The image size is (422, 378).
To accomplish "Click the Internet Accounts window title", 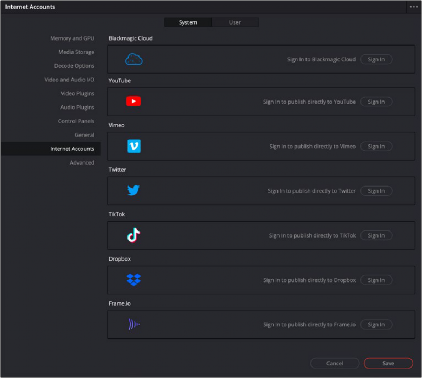I will point(30,7).
